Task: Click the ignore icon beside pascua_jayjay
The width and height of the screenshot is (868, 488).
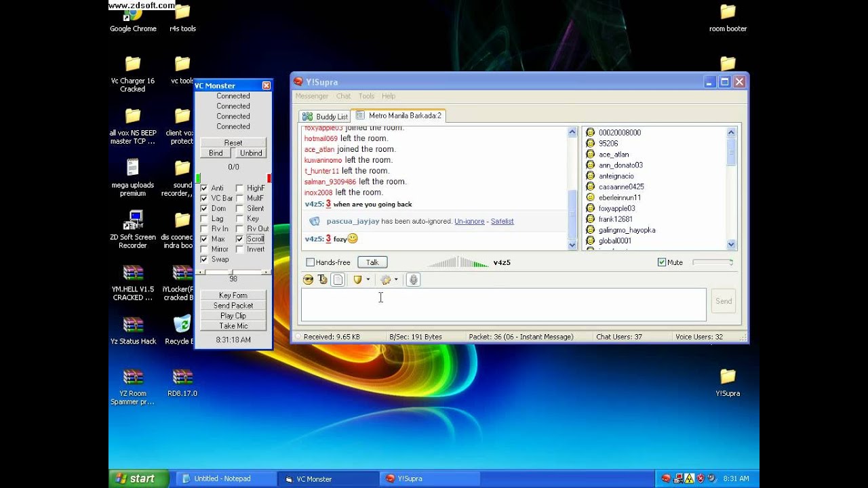Action: click(314, 221)
